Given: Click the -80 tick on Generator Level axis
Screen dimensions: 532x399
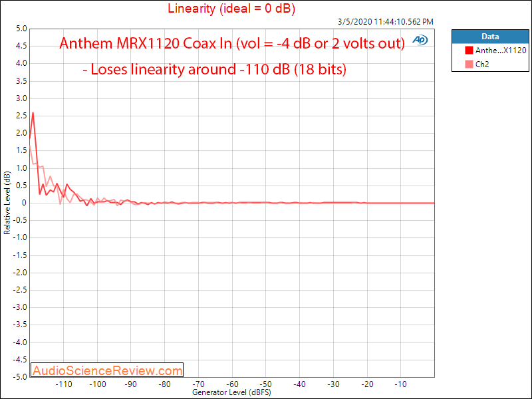Looking at the screenshot, I should [164, 384].
